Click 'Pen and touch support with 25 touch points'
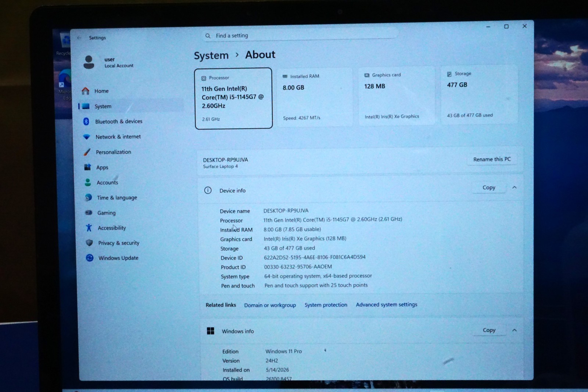The height and width of the screenshot is (392, 588). pos(316,285)
